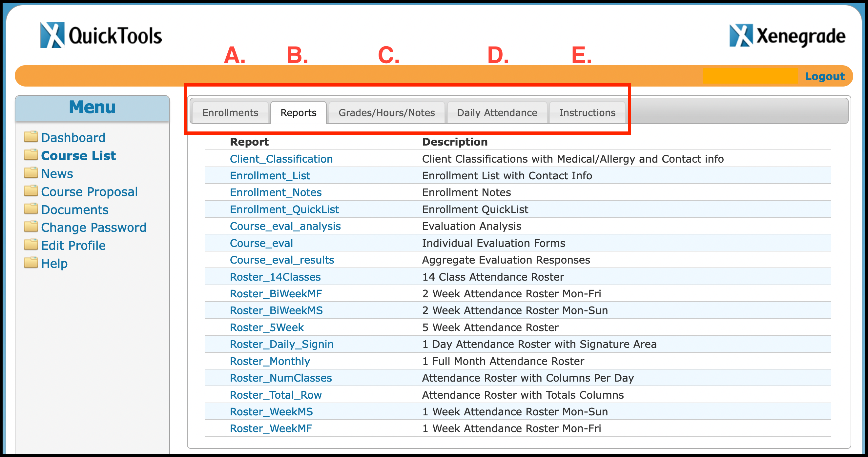868x457 pixels.
Task: Click the folder icon beside Edit Profile
Action: pos(31,245)
